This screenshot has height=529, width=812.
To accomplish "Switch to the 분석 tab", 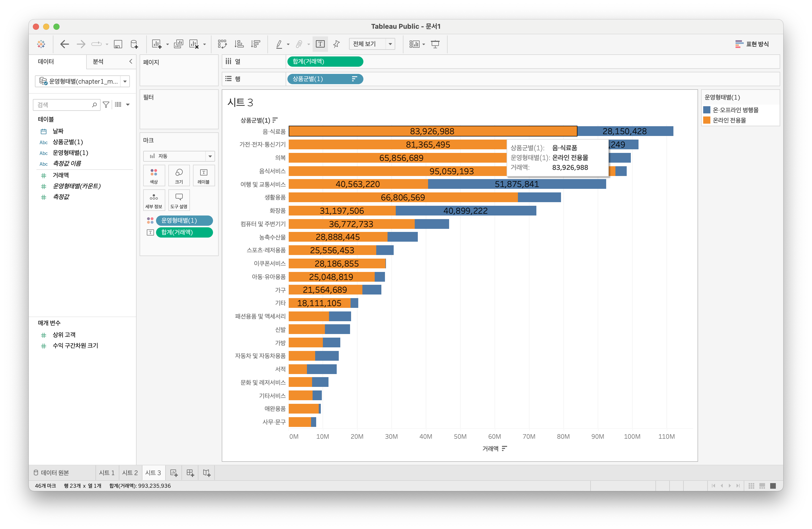I will click(x=98, y=62).
